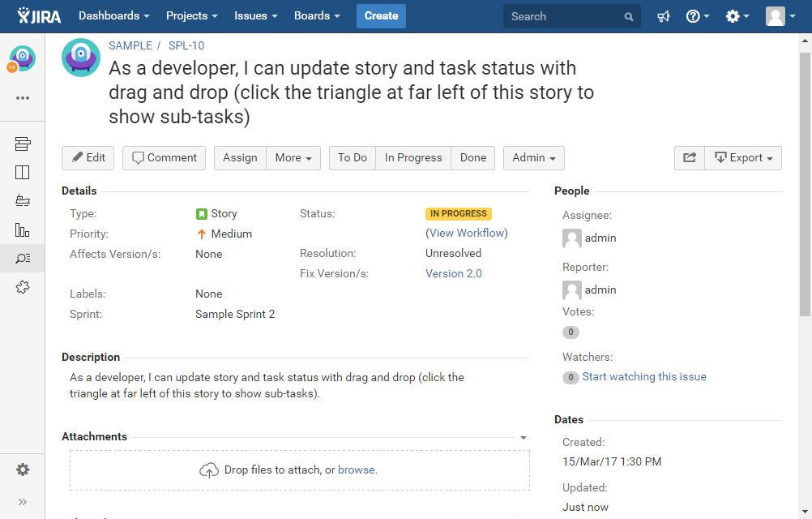Click the share issue icon button
Image resolution: width=812 pixels, height=519 pixels.
point(689,158)
